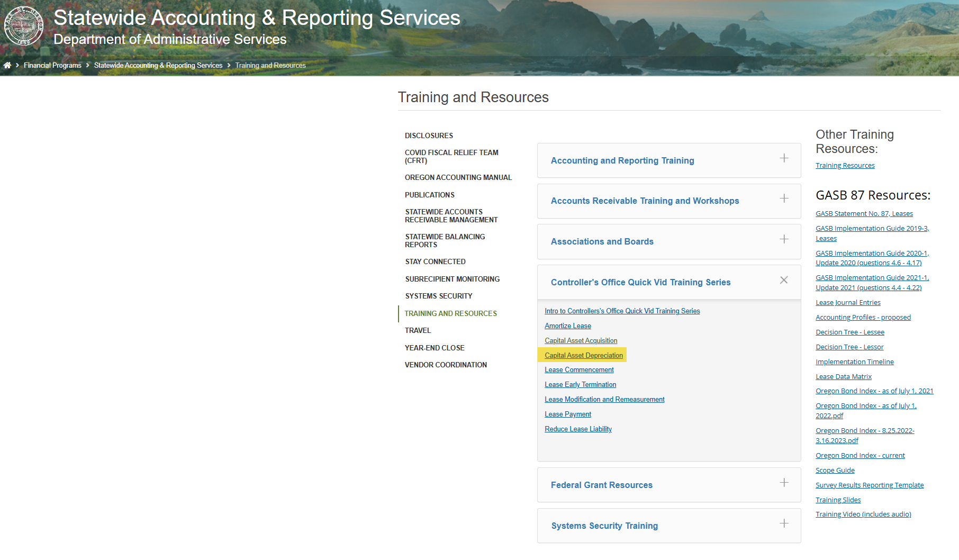This screenshot has width=959, height=560.
Task: Open Decision Tree - Lessee resource
Action: pos(849,332)
